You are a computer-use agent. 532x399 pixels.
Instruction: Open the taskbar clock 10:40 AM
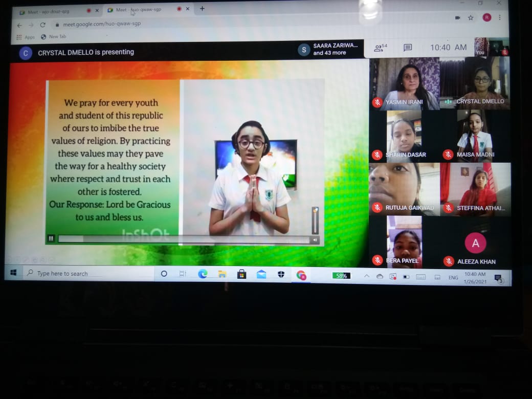pos(475,278)
